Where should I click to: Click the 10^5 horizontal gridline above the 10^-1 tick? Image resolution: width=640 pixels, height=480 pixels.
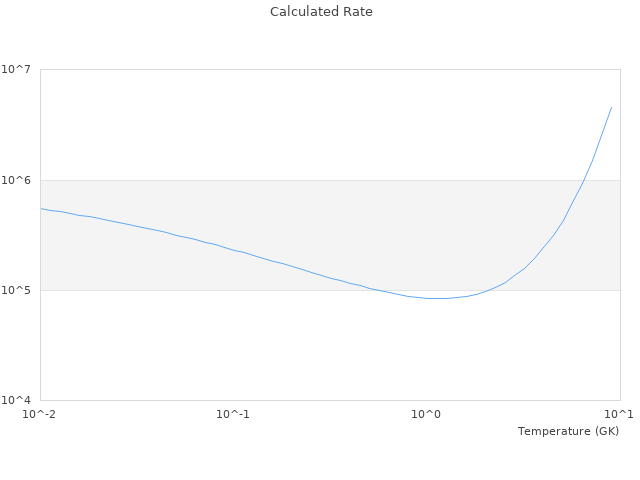pos(233,290)
